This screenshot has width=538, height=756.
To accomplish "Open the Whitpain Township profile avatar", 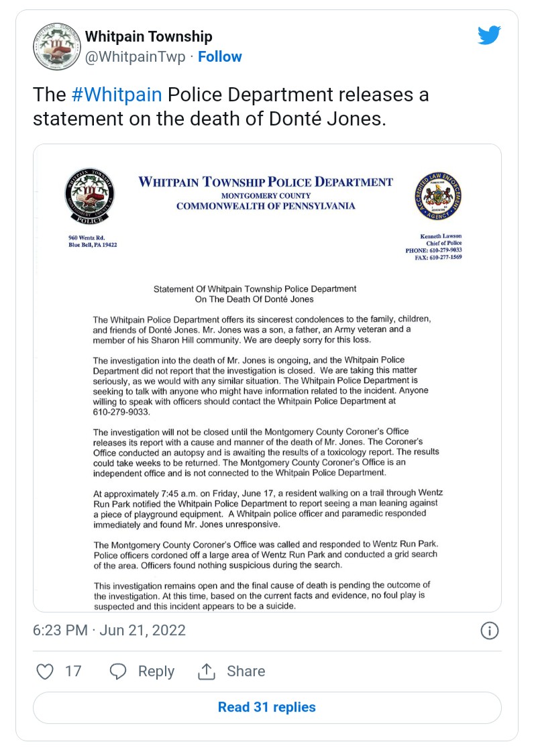I will point(57,46).
